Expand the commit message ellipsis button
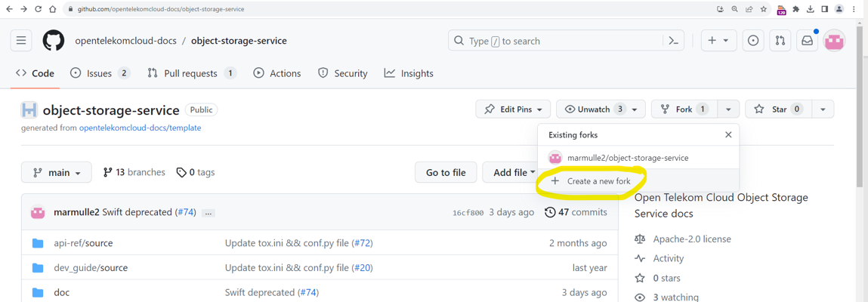Screen dimensions: 868x302 click(x=209, y=213)
